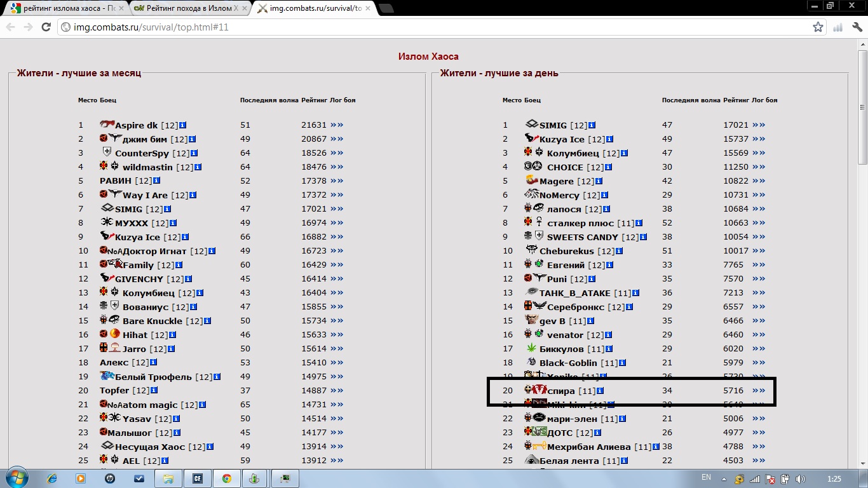Open info icon next to NoMercy

[x=604, y=195]
